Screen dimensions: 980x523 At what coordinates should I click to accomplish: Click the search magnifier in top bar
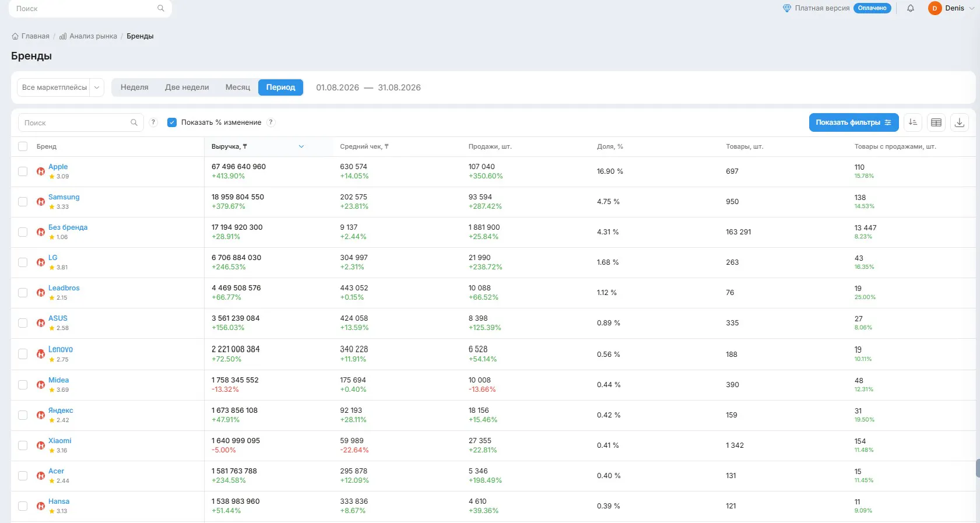(x=161, y=8)
